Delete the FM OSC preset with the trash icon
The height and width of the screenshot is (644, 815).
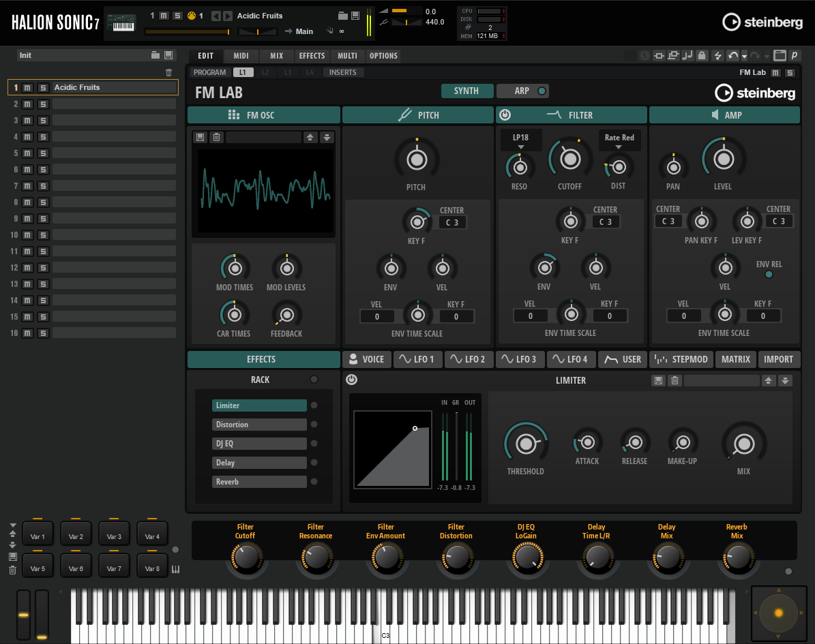216,137
